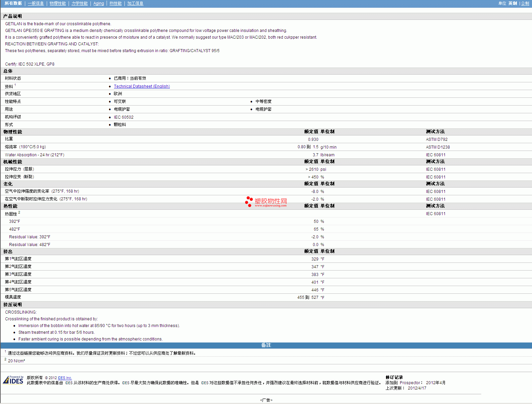Click the 产品说明 section header

click(12, 16)
